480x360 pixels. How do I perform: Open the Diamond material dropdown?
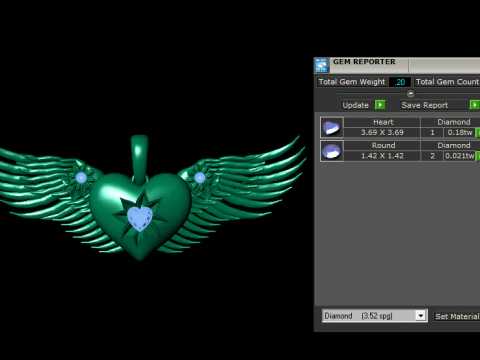coord(374,316)
